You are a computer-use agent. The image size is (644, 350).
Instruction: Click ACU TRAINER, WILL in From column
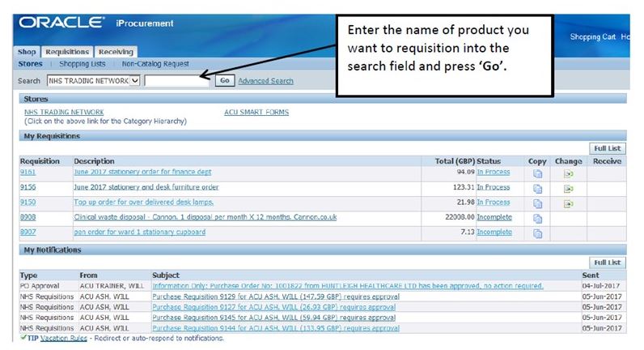click(x=112, y=285)
